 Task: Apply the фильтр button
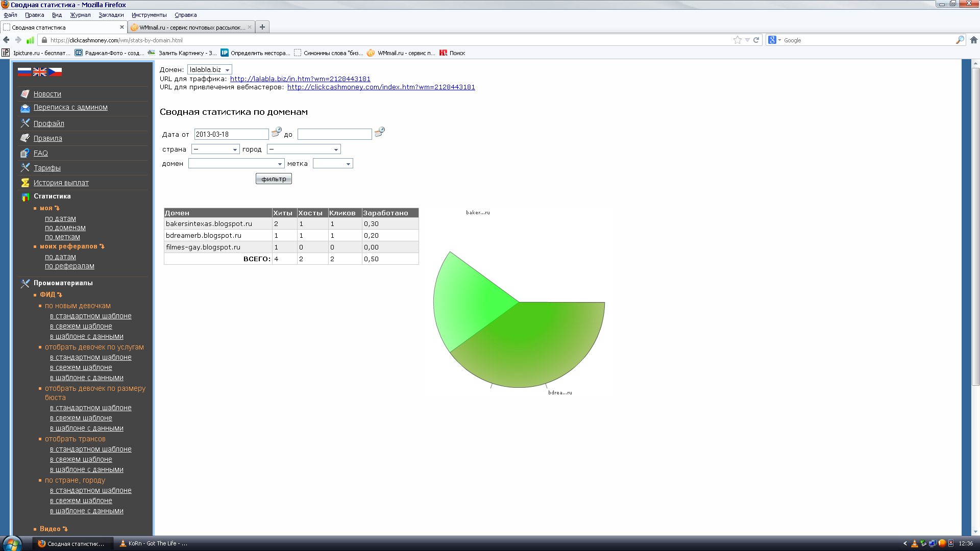coord(274,179)
